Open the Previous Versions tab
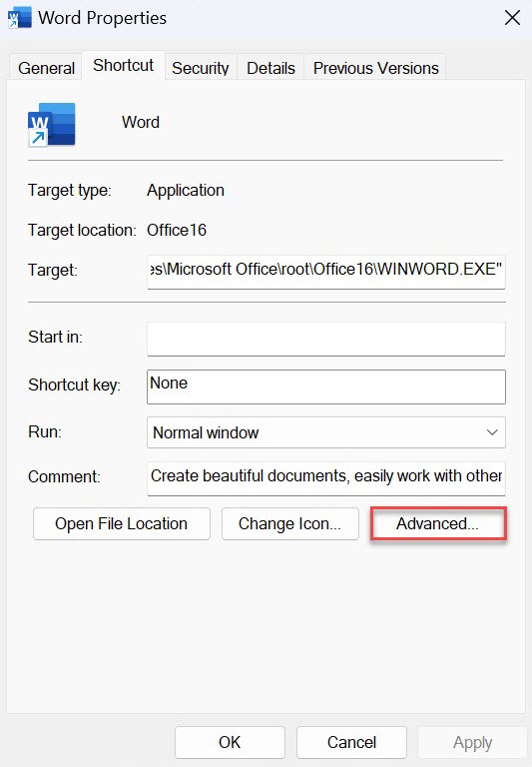Screen dimensions: 532x767 pyautogui.click(x=375, y=68)
